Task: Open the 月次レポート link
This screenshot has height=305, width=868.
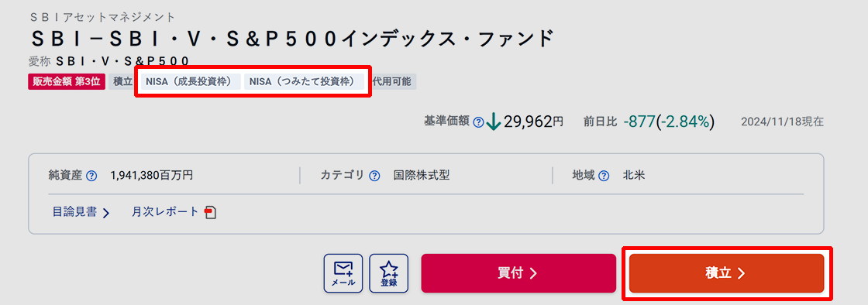Action: coord(165,211)
